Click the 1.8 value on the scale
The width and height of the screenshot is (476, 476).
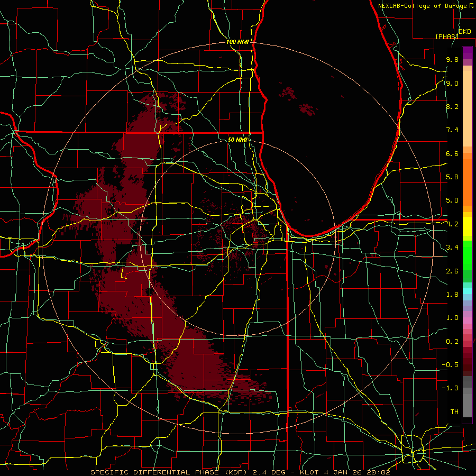452,295
